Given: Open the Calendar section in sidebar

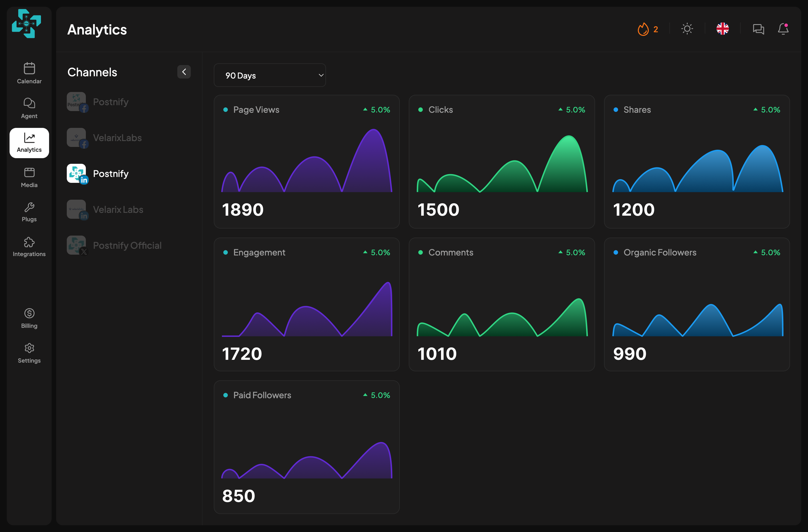Looking at the screenshot, I should click(29, 73).
